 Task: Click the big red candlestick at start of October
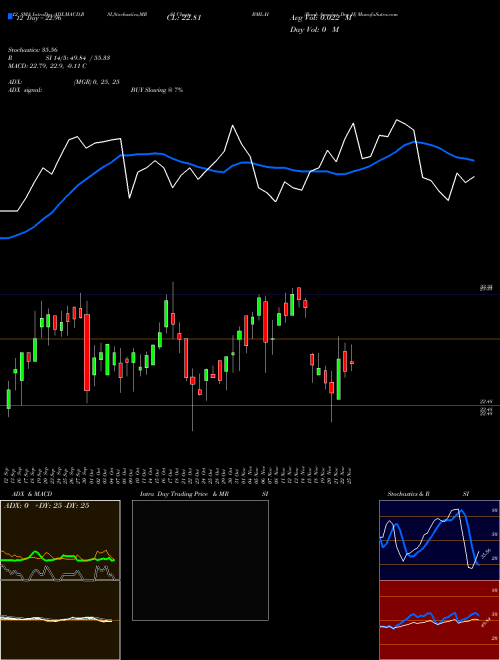[x=87, y=352]
